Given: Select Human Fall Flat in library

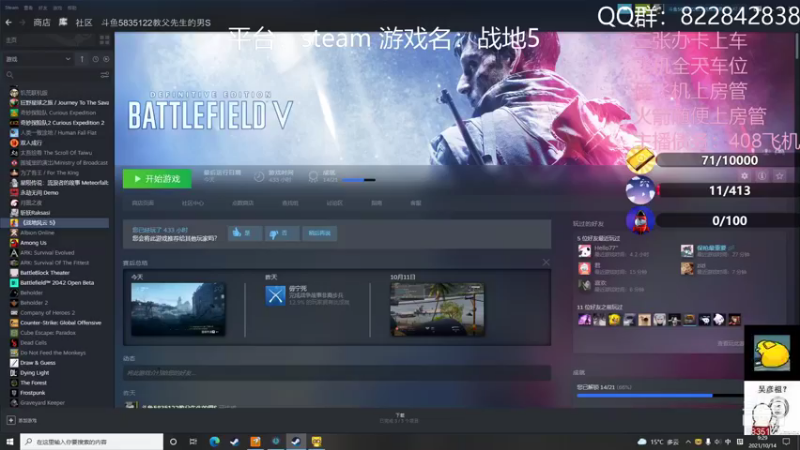Looking at the screenshot, I should 60,133.
